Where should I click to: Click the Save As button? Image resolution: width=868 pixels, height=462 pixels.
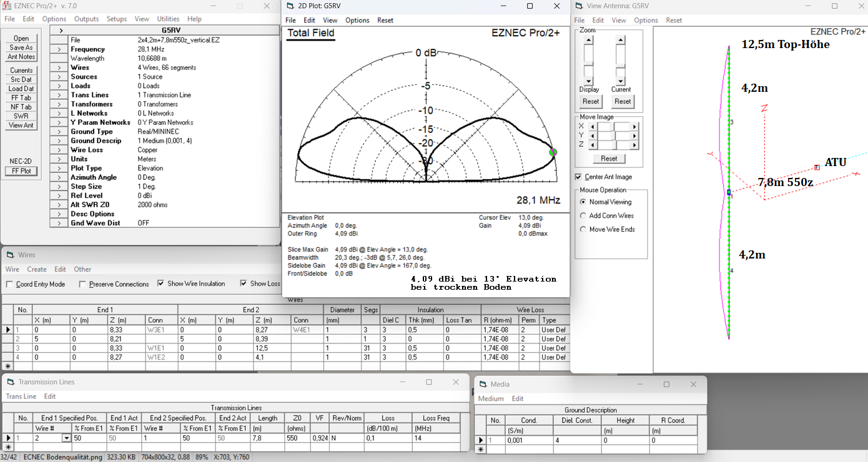click(21, 47)
